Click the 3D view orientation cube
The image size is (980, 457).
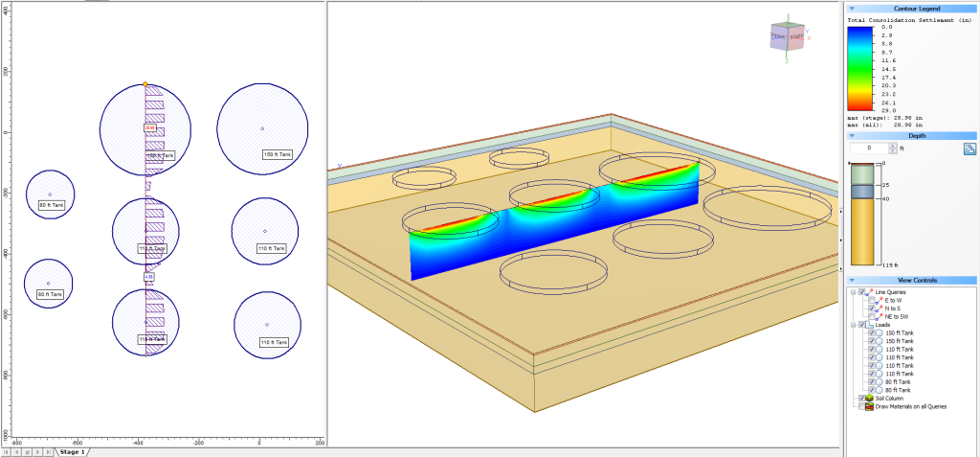pyautogui.click(x=788, y=36)
